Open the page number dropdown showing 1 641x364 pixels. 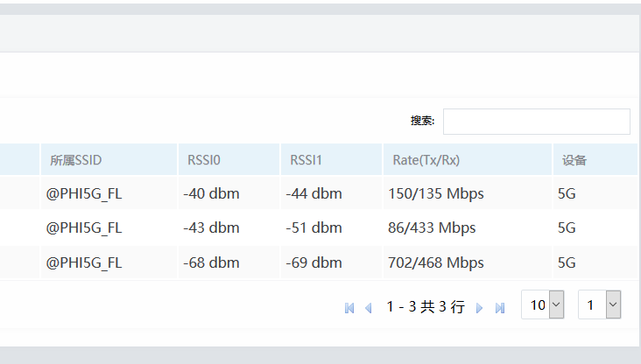(600, 305)
